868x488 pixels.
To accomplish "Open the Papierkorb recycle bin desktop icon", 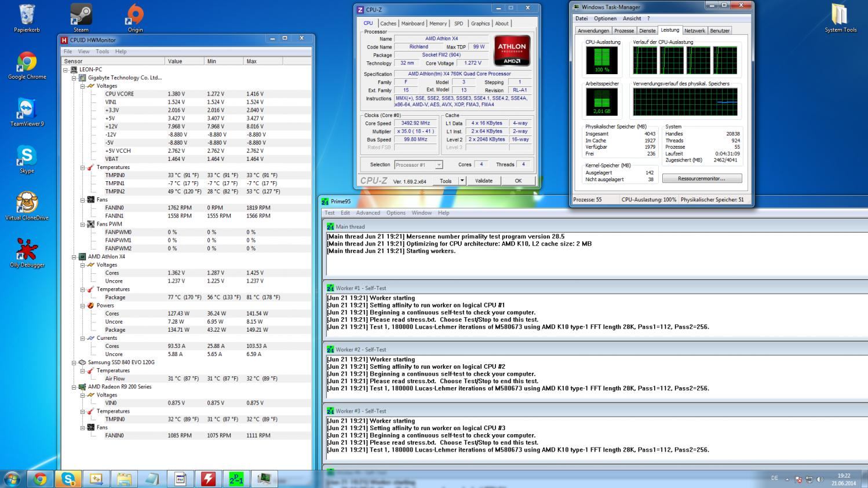I will (27, 18).
